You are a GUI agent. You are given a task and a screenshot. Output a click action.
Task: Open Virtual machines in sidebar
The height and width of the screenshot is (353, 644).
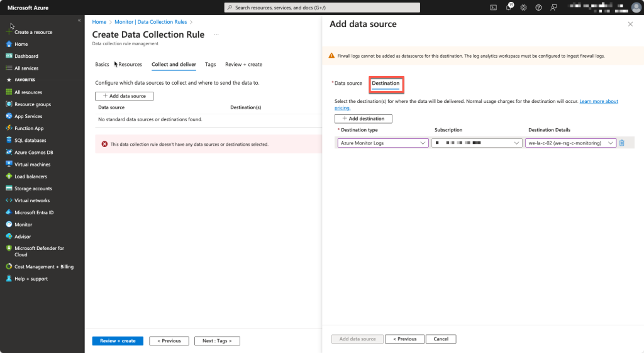pos(32,165)
